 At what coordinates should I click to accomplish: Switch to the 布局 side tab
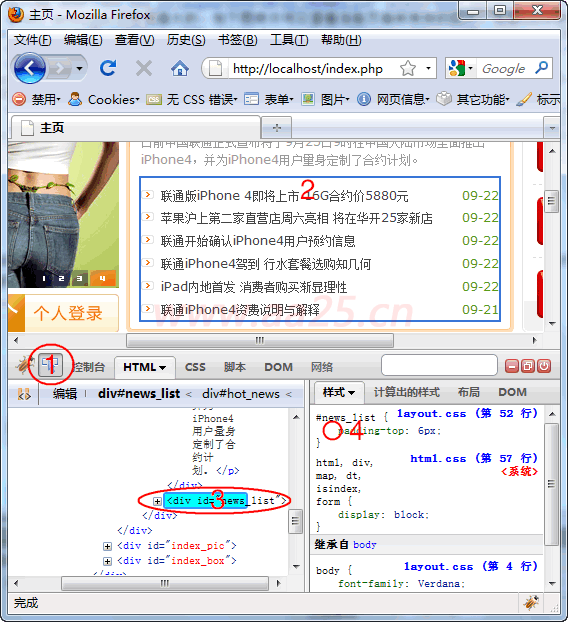(x=469, y=392)
